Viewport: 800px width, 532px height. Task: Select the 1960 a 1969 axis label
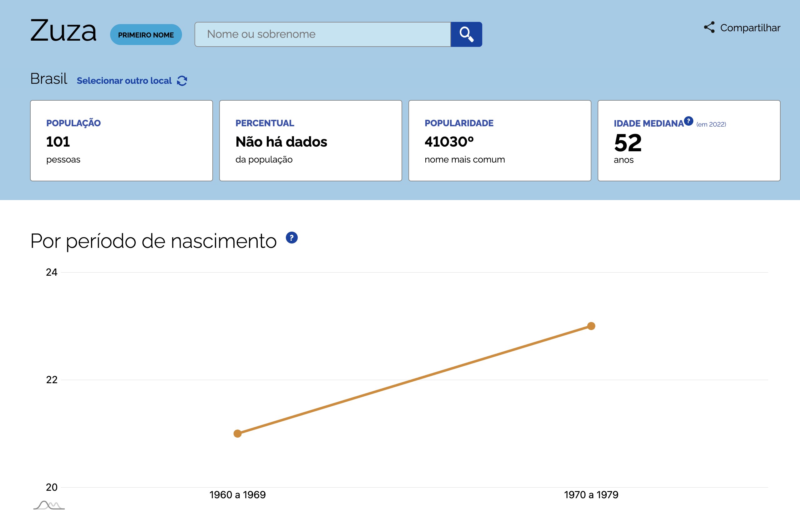tap(238, 495)
